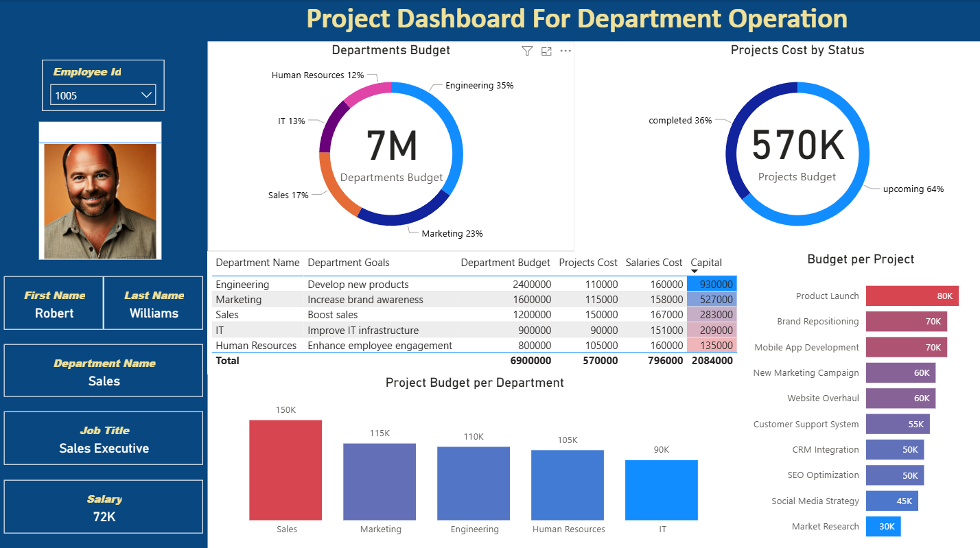Click the sort arrow under Capital column
This screenshot has height=548, width=980.
point(695,272)
